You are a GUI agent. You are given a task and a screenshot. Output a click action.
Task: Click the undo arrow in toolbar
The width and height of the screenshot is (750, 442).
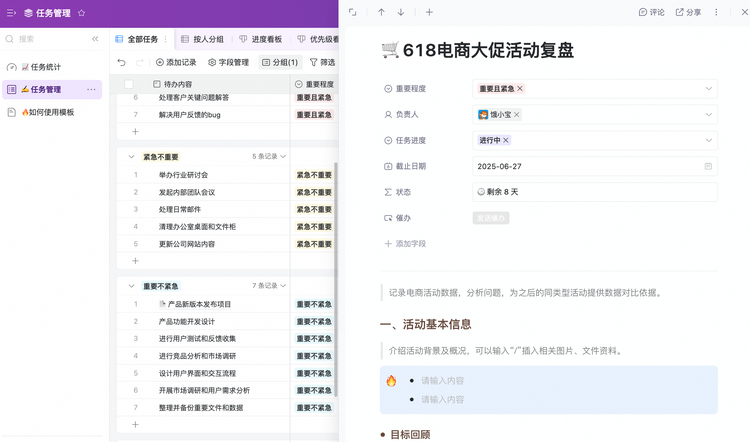tap(121, 62)
